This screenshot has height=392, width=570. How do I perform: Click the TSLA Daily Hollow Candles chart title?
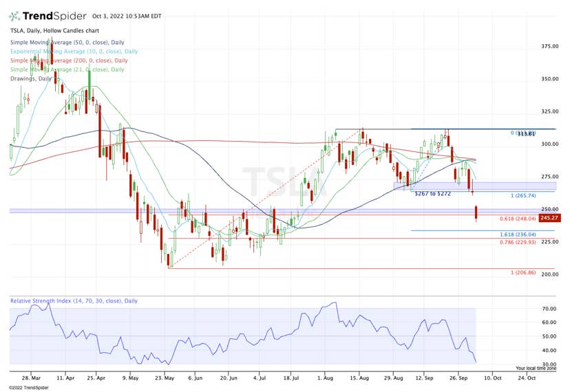click(55, 32)
